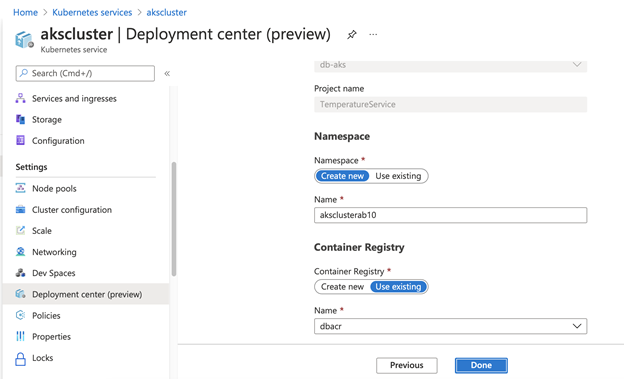Go to Kubernetes services breadcrumb link

point(92,12)
